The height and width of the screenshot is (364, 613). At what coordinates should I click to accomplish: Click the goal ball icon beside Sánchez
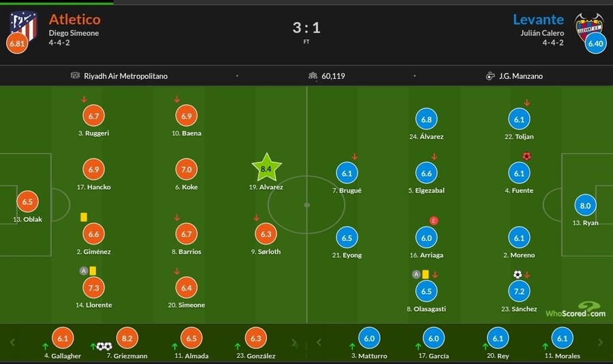pyautogui.click(x=517, y=275)
